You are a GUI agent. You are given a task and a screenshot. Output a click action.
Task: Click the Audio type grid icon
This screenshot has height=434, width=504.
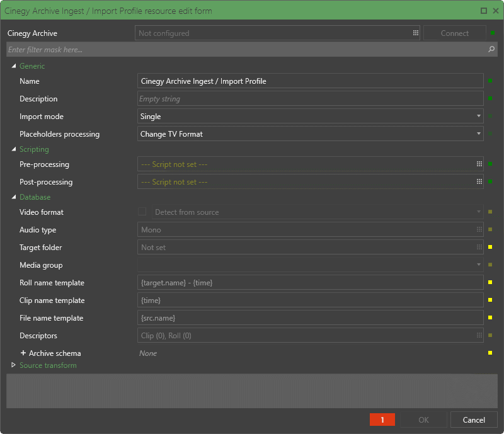coord(479,229)
